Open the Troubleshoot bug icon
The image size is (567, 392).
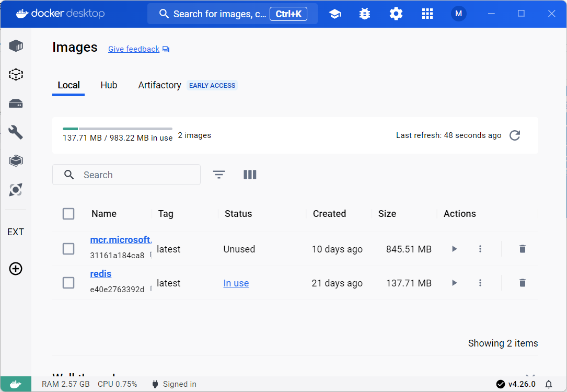(364, 14)
